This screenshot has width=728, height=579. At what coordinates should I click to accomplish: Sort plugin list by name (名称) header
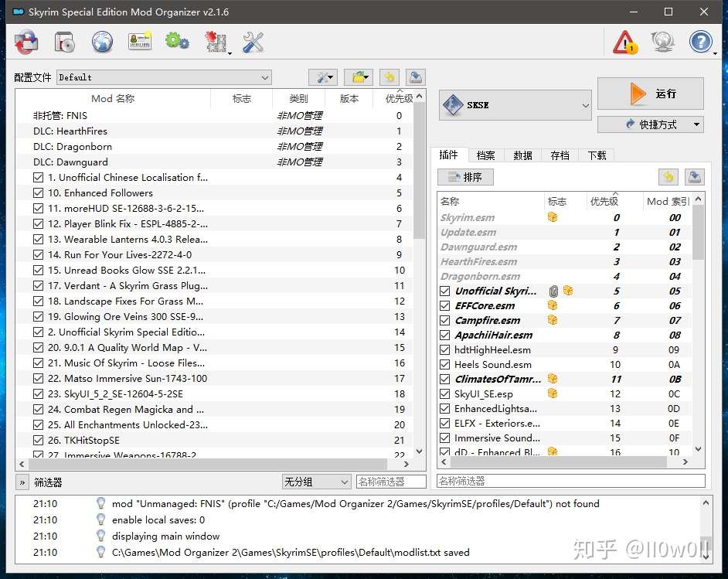[491, 201]
